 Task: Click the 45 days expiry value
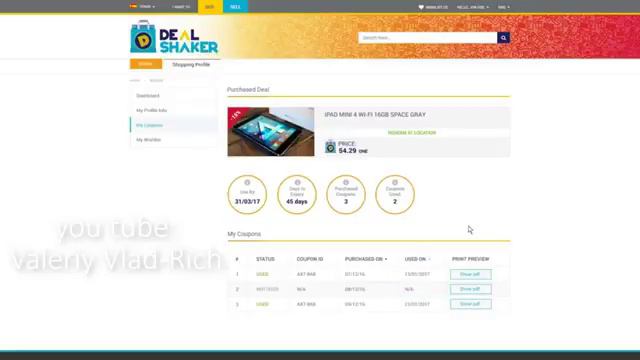pyautogui.click(x=297, y=202)
